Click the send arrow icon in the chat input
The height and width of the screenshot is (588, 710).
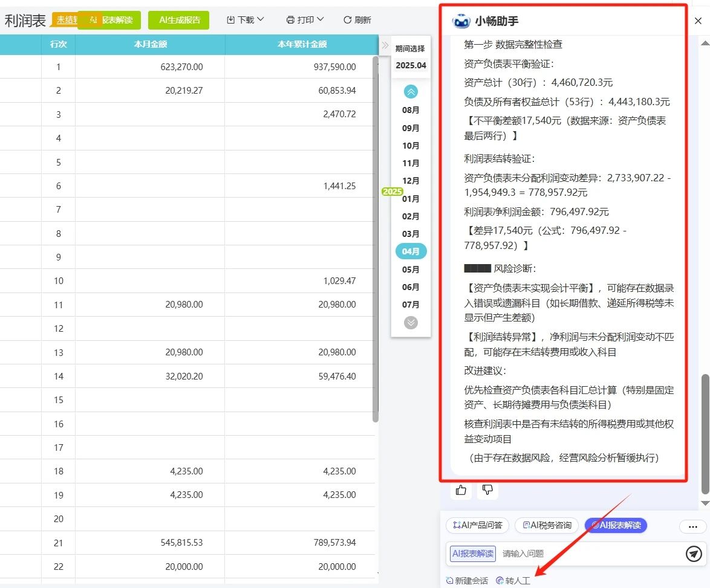(x=693, y=553)
